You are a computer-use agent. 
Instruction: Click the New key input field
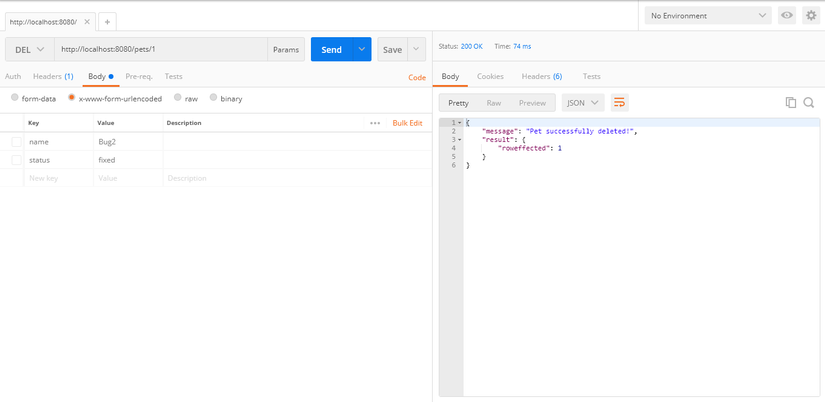tap(58, 178)
